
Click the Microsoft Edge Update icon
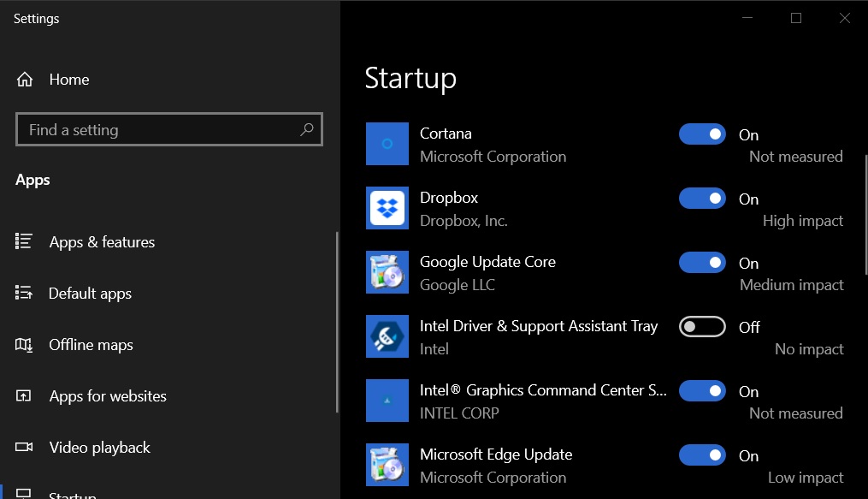tap(387, 465)
